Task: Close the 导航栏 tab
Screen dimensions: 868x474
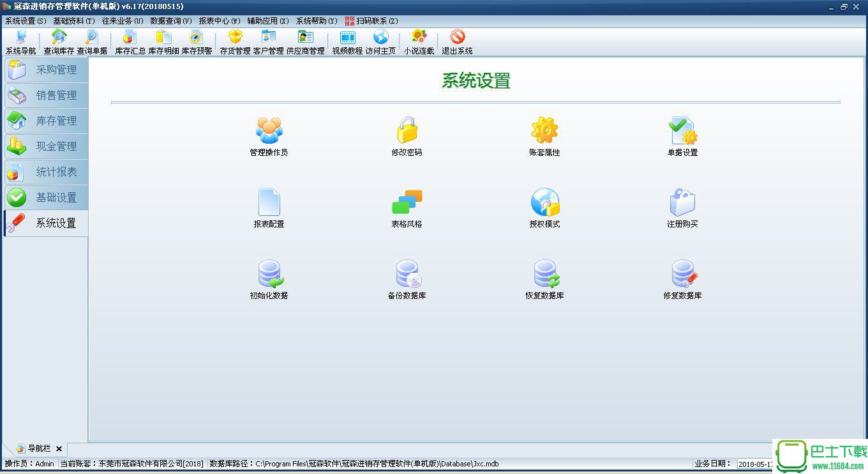Action: 59,449
